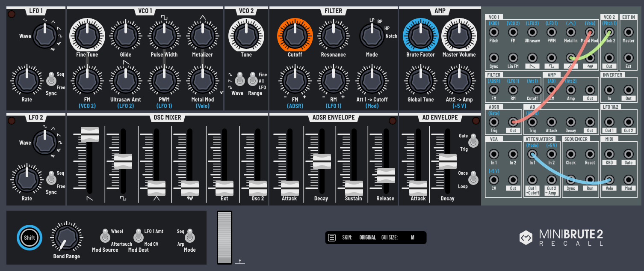644x271 pixels.
Task: Click the ADSR Trig input jack
Action: click(x=494, y=122)
